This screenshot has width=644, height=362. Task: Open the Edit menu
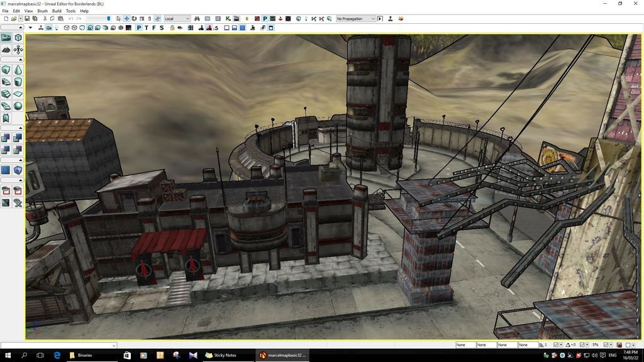16,11
